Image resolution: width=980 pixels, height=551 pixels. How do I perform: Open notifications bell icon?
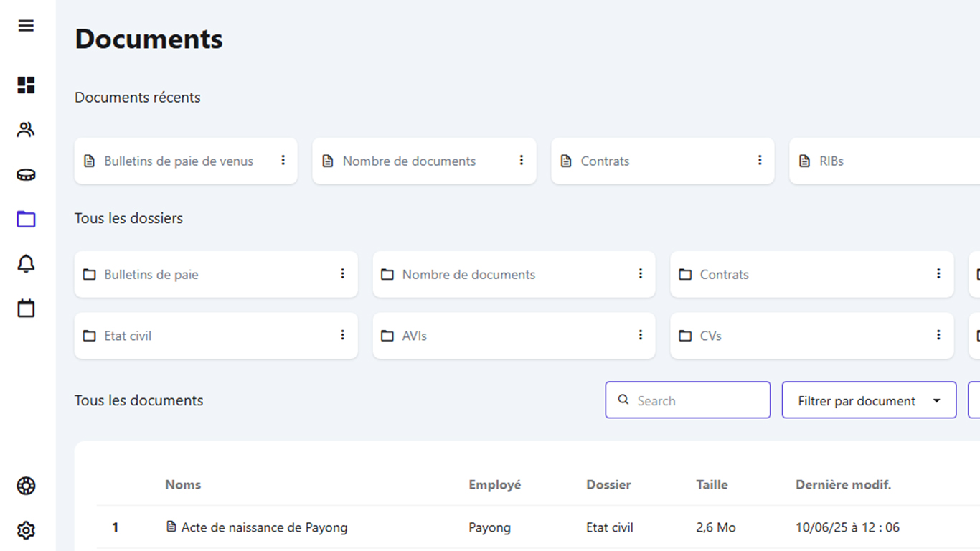tap(26, 263)
